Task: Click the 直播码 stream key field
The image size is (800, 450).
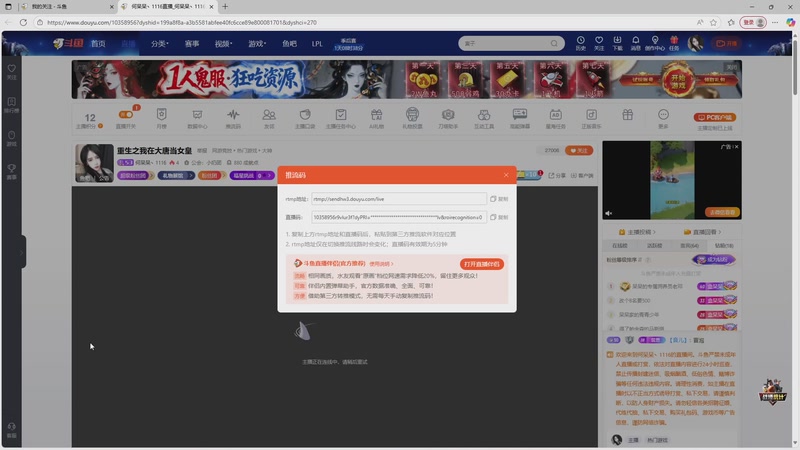Action: click(398, 217)
